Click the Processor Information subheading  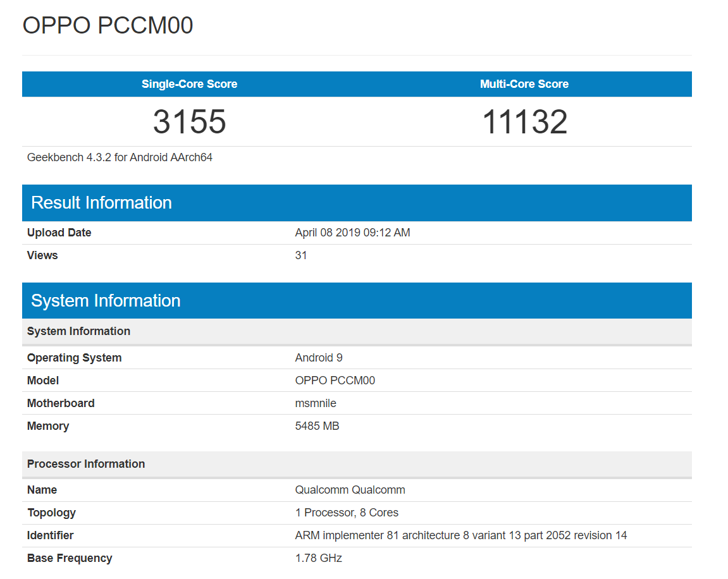pyautogui.click(x=86, y=464)
